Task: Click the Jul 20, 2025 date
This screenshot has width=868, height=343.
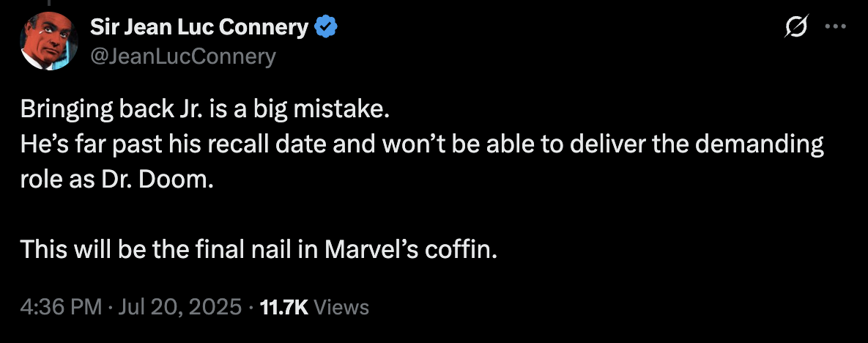Action: click(x=178, y=307)
